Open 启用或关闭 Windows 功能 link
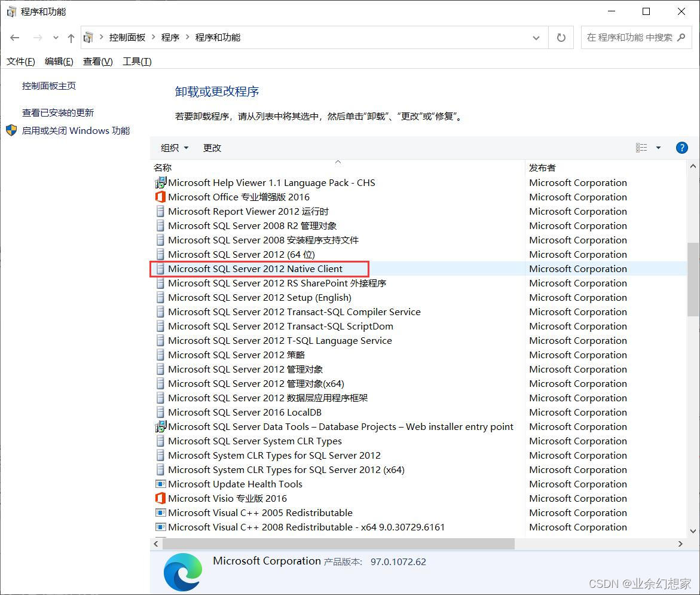This screenshot has width=700, height=595. point(76,130)
